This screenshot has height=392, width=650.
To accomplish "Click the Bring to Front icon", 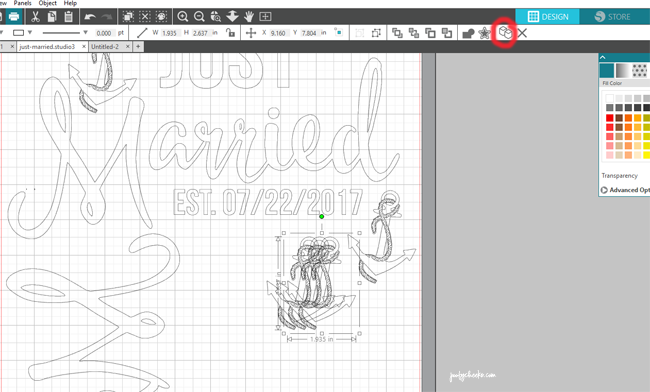I will coord(397,33).
